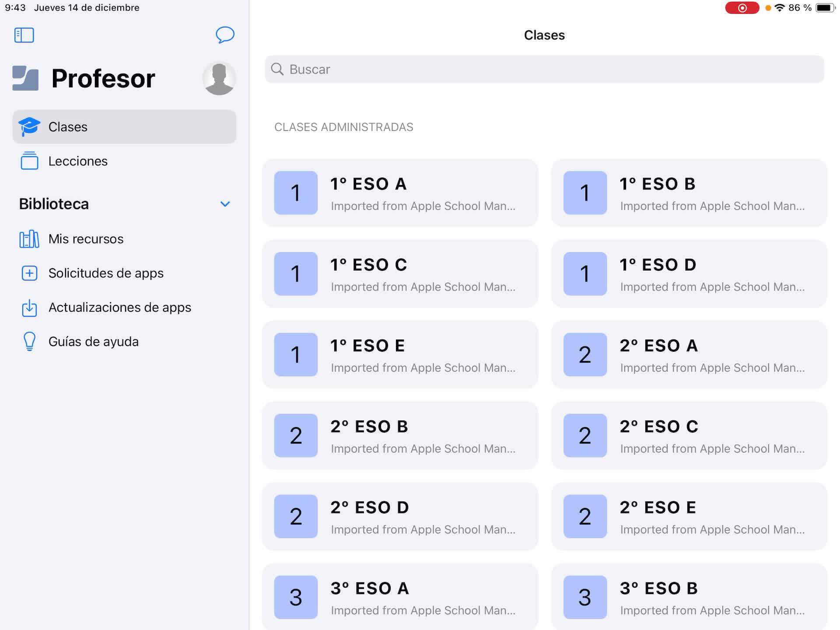840x630 pixels.
Task: Open the user profile avatar
Action: point(219,78)
